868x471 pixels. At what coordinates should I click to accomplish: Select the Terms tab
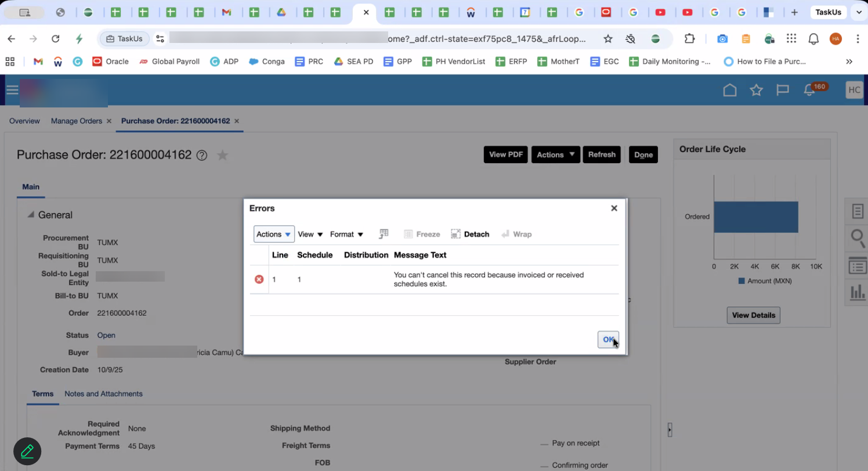tap(43, 394)
